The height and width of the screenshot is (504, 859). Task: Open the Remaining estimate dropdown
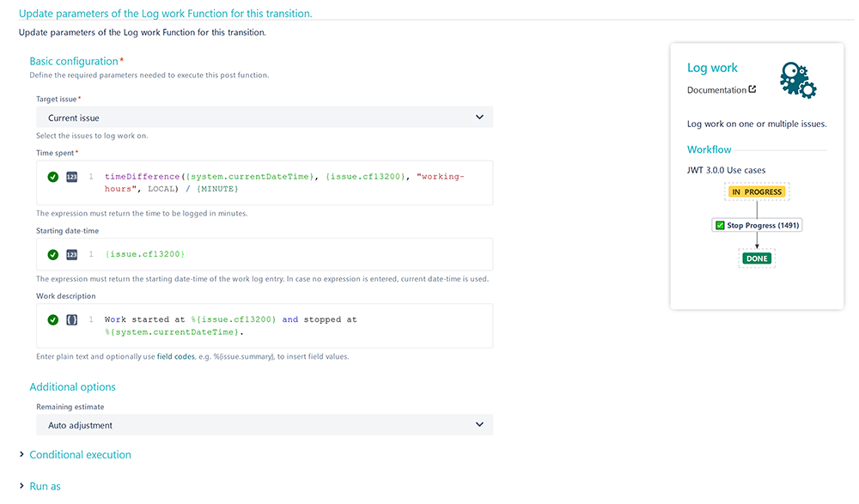[x=265, y=424]
